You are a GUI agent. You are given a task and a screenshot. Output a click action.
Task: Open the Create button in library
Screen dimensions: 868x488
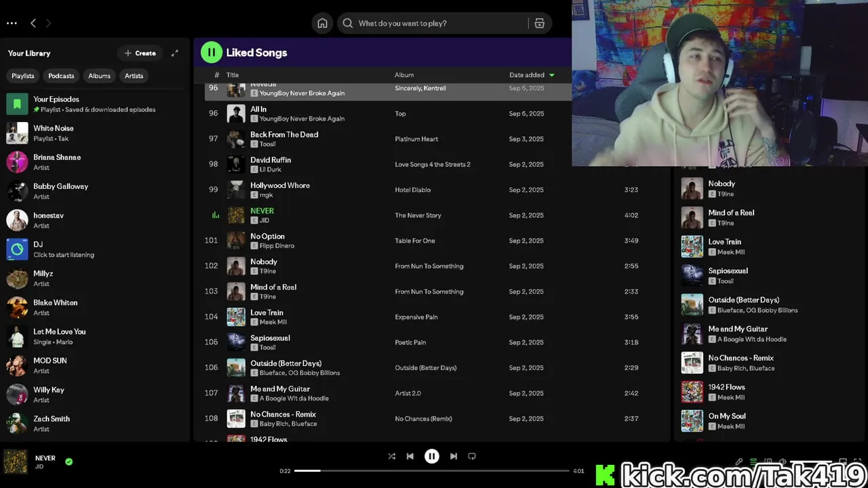pyautogui.click(x=140, y=53)
